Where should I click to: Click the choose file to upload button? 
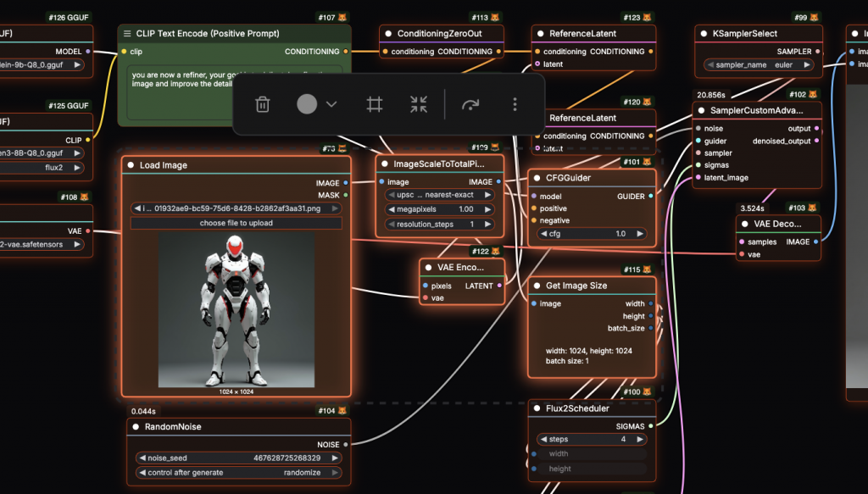point(236,224)
